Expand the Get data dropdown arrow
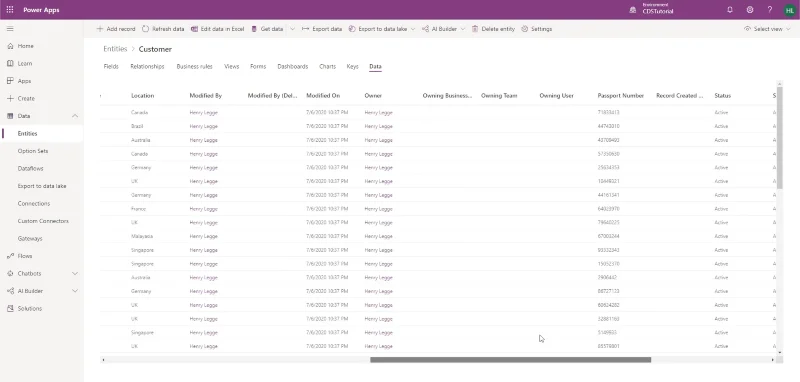 coord(292,29)
